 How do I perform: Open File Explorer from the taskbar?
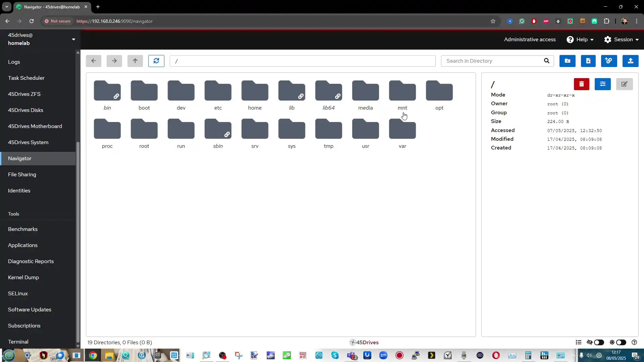(x=109, y=355)
